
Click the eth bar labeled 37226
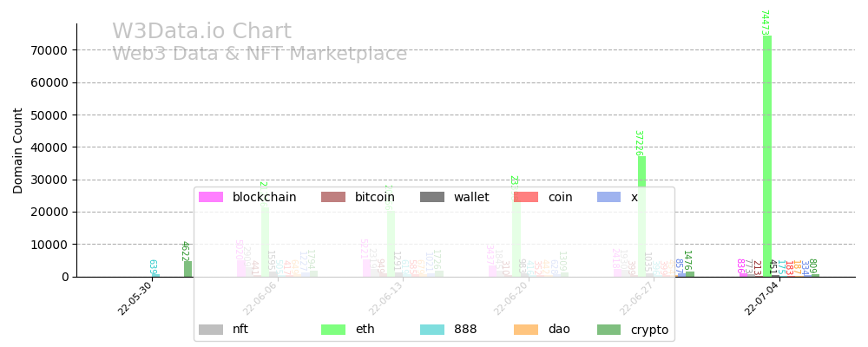(642, 217)
